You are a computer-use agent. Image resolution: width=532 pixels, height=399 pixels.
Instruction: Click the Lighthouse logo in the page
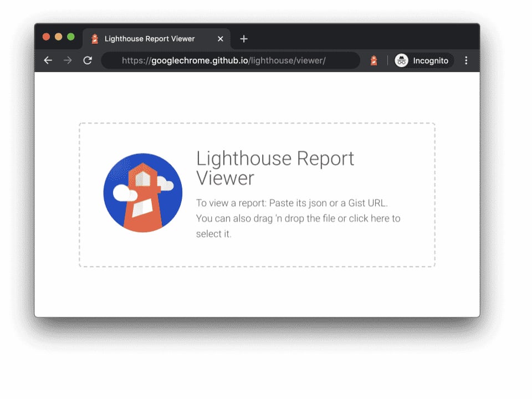point(143,193)
